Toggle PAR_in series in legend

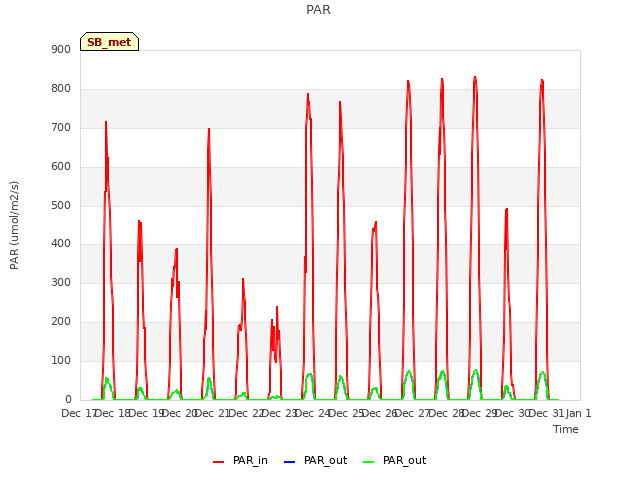tap(250, 460)
